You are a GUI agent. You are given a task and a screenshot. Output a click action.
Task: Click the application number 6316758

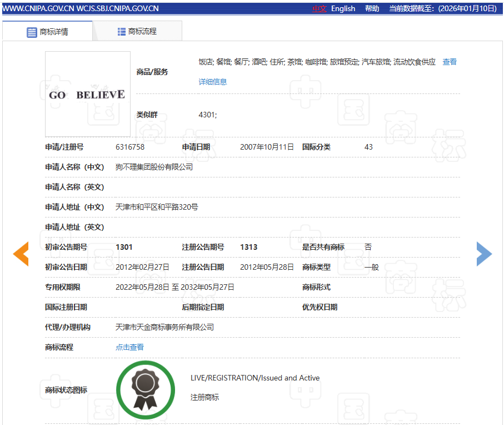(130, 147)
